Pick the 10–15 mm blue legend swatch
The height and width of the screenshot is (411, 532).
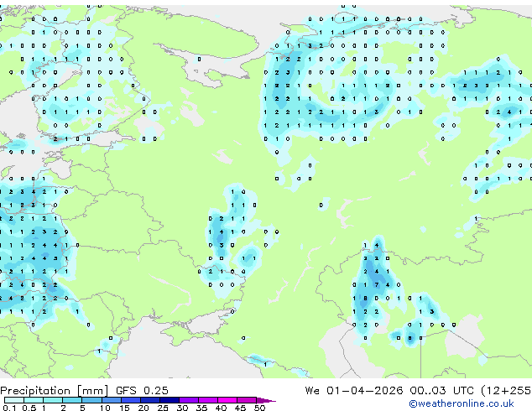coord(112,400)
